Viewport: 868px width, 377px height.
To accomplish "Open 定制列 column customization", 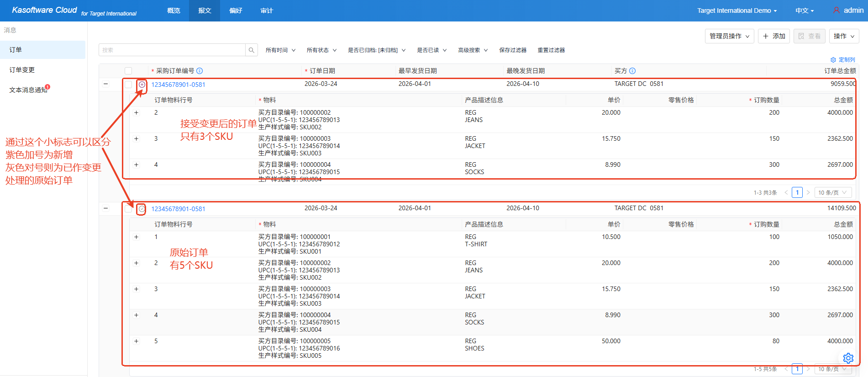I will [843, 60].
